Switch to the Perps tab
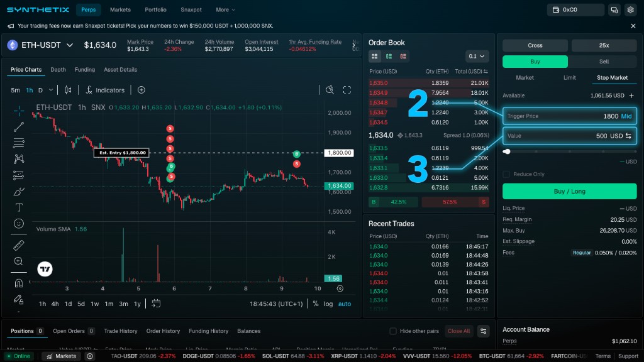Image resolution: width=644 pixels, height=362 pixels. pyautogui.click(x=88, y=10)
